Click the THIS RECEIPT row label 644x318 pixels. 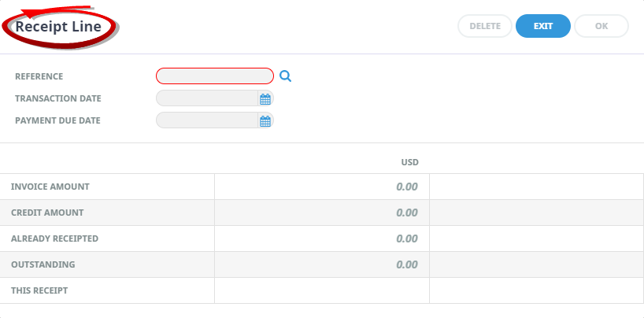[39, 290]
